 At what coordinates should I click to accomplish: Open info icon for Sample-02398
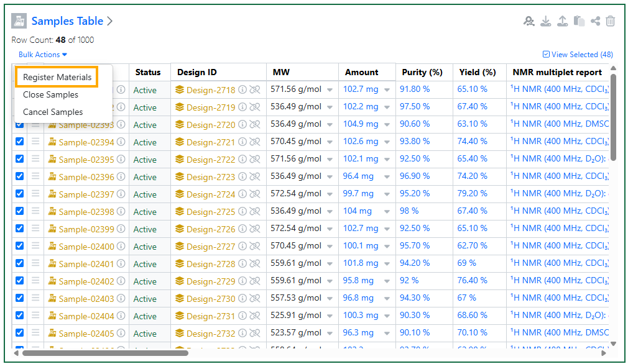click(x=121, y=212)
